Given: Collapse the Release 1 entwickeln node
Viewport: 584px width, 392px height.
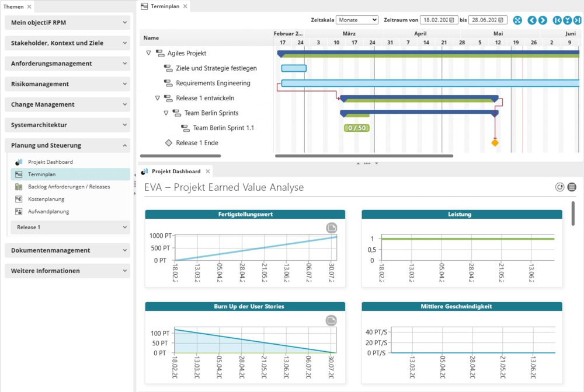Looking at the screenshot, I should point(157,98).
